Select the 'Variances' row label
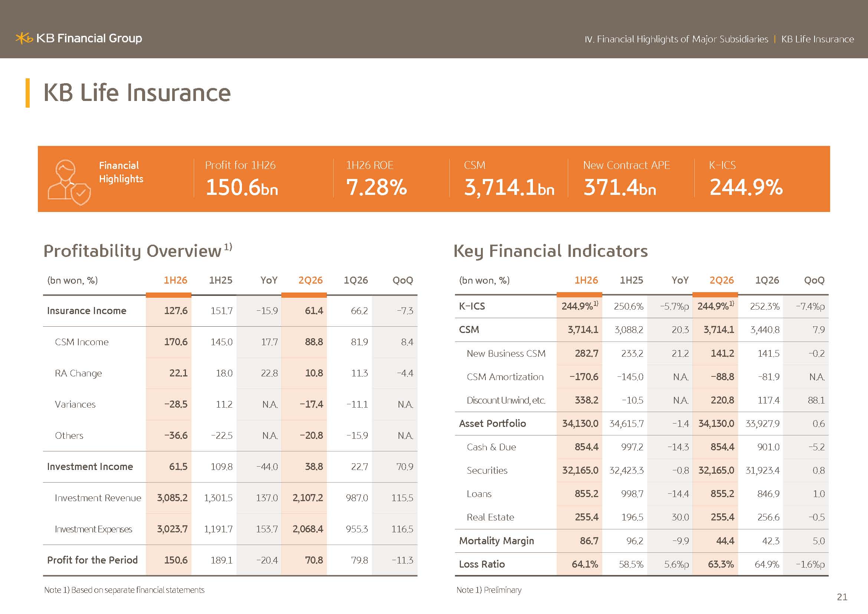Viewport: 868px width, 614px height. click(x=75, y=405)
